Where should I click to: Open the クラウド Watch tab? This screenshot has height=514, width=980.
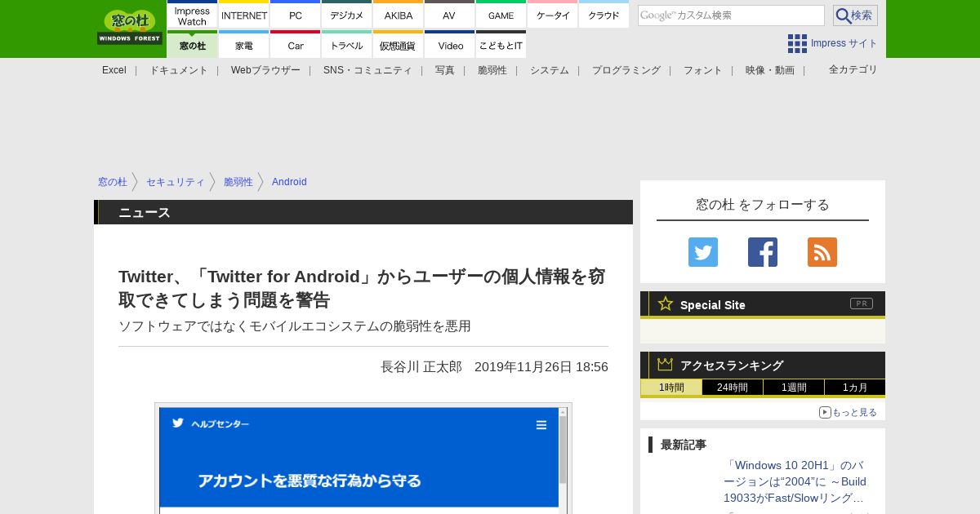click(604, 16)
